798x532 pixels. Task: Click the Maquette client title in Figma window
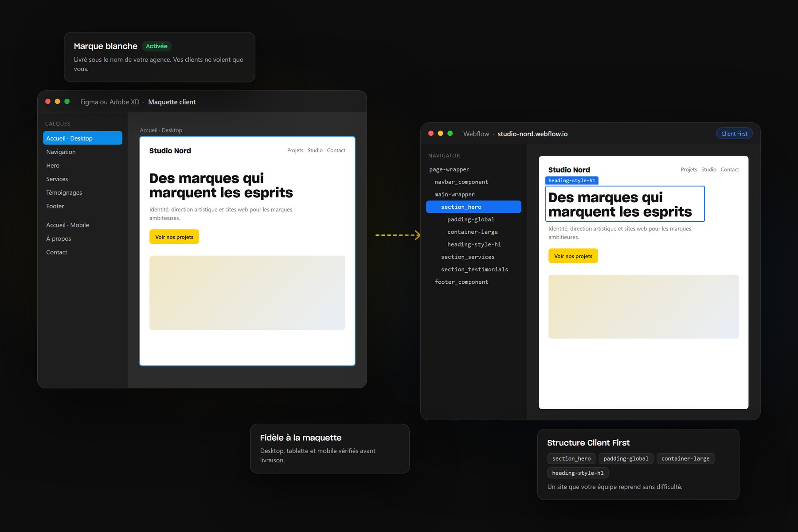tap(172, 102)
